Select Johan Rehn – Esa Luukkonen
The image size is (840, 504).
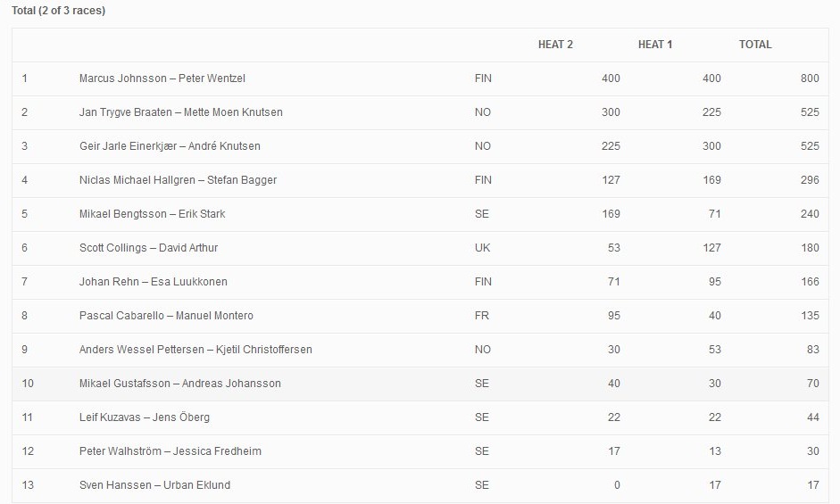[153, 282]
